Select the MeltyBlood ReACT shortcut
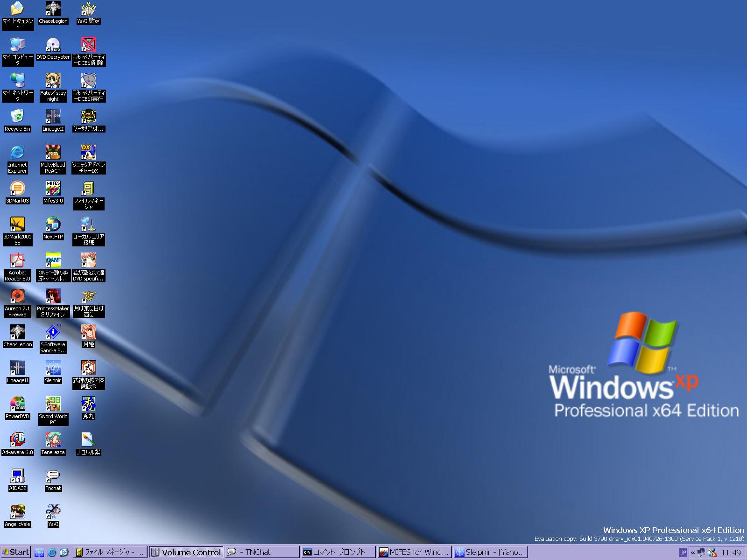The height and width of the screenshot is (560, 747). [x=53, y=153]
